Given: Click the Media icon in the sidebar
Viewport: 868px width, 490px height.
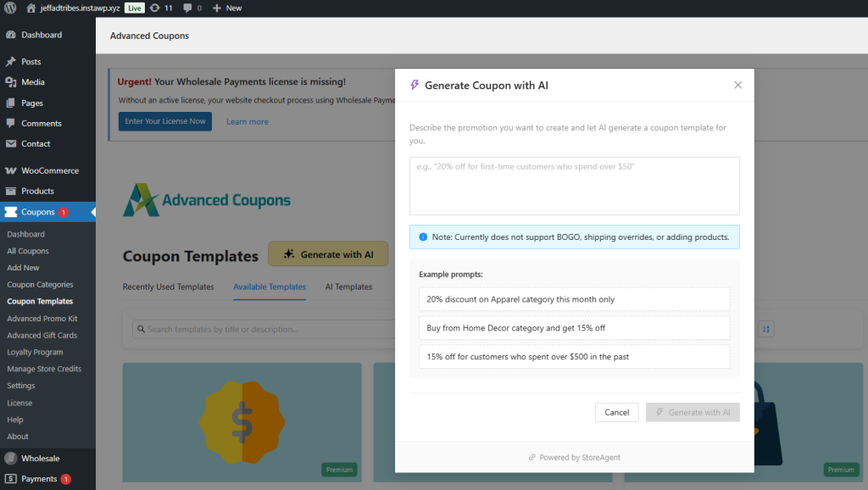Looking at the screenshot, I should pos(10,82).
